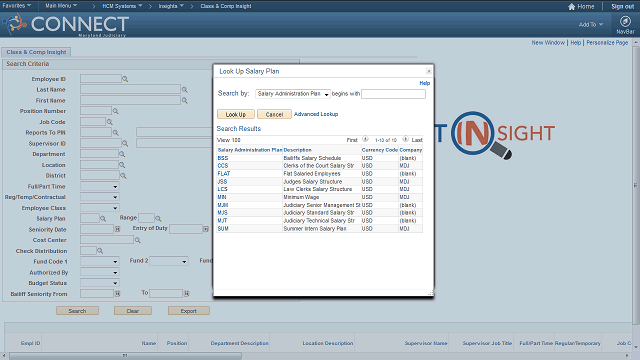Open the NavBar compass icon
This screenshot has width=640, height=360.
coord(625,21)
